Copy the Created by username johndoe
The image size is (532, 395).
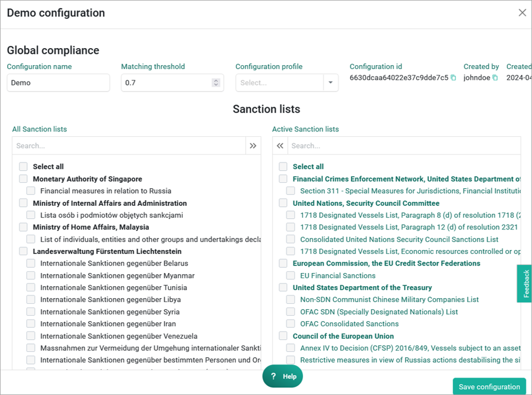495,78
